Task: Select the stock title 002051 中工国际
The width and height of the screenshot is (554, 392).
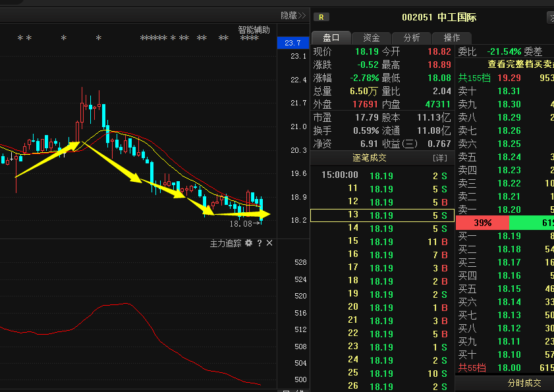Action: click(x=439, y=17)
